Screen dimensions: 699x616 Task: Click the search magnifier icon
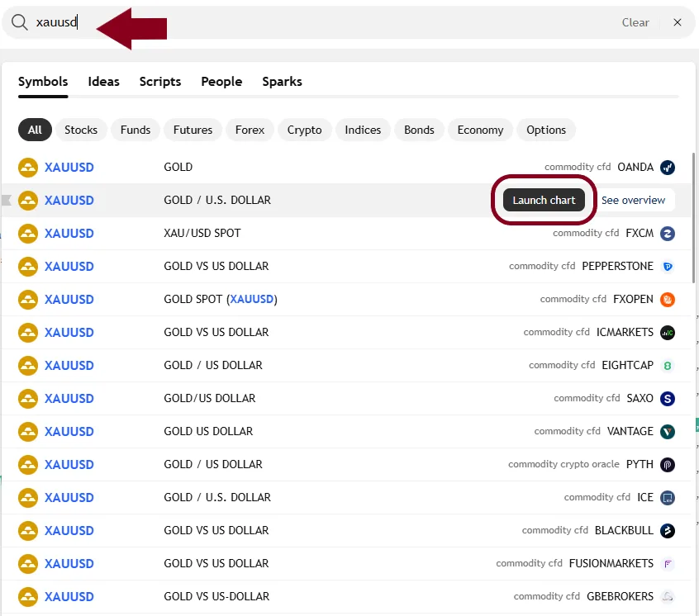[x=19, y=22]
